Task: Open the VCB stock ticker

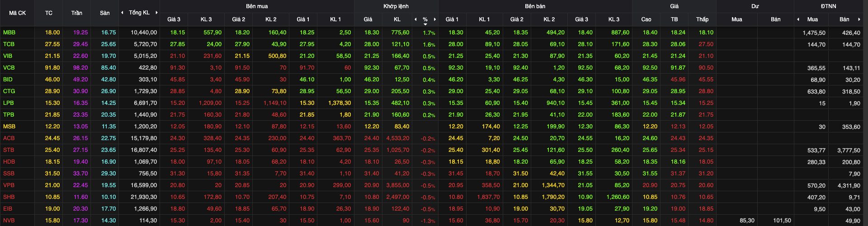Action: 9,68
